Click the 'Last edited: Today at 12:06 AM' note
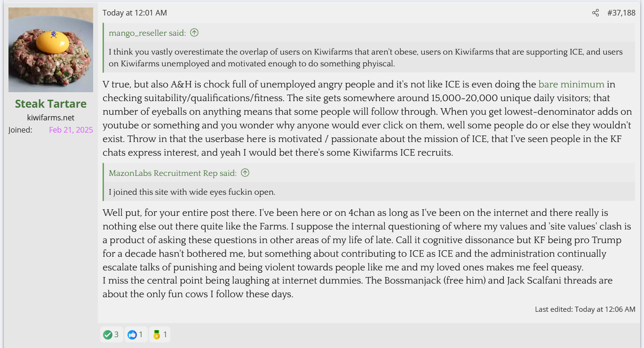 point(585,309)
